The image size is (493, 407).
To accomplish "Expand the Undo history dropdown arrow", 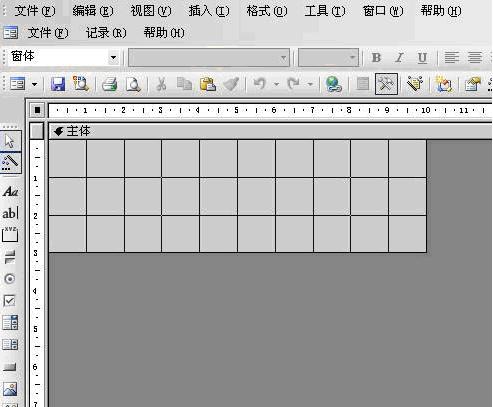I will (276, 84).
